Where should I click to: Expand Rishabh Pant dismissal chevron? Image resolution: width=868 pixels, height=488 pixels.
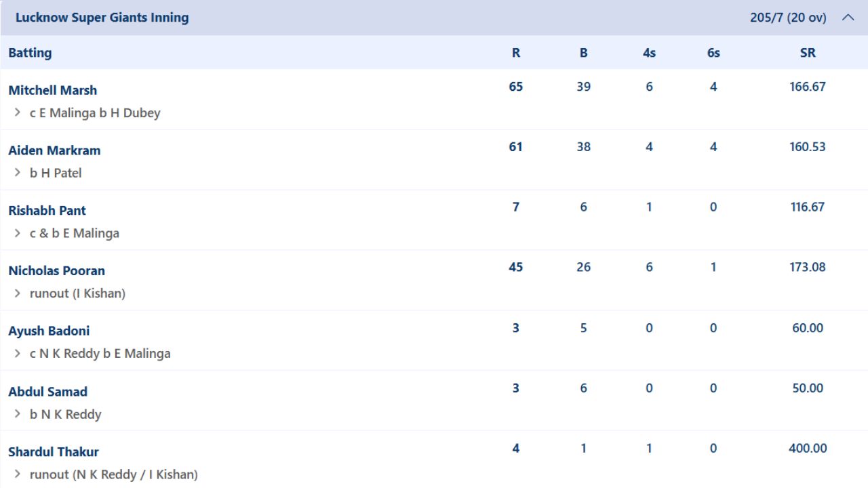click(18, 232)
